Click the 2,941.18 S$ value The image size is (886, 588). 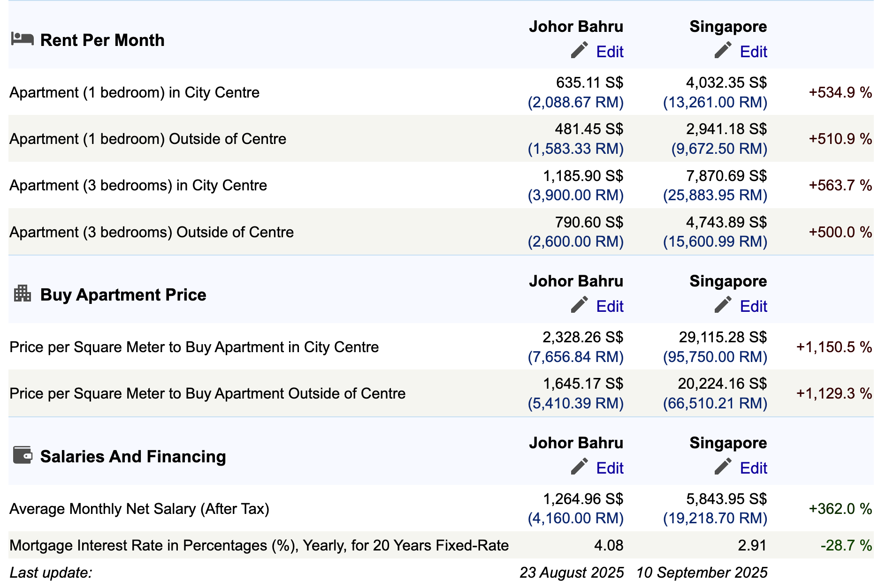pyautogui.click(x=726, y=129)
